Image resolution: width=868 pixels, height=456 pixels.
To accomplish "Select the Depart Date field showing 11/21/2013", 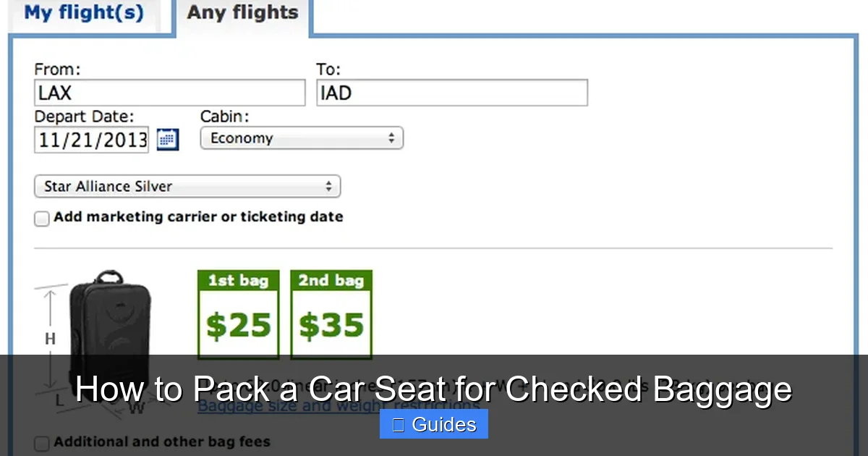I will (91, 139).
